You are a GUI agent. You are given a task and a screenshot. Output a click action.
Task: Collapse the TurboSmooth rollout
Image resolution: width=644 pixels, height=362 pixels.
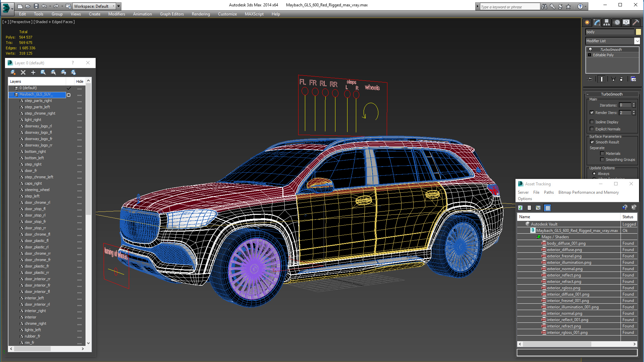tap(588, 95)
